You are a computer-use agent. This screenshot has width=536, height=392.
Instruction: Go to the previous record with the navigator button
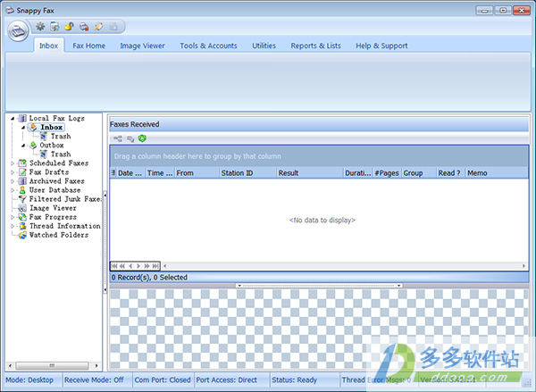(130, 266)
